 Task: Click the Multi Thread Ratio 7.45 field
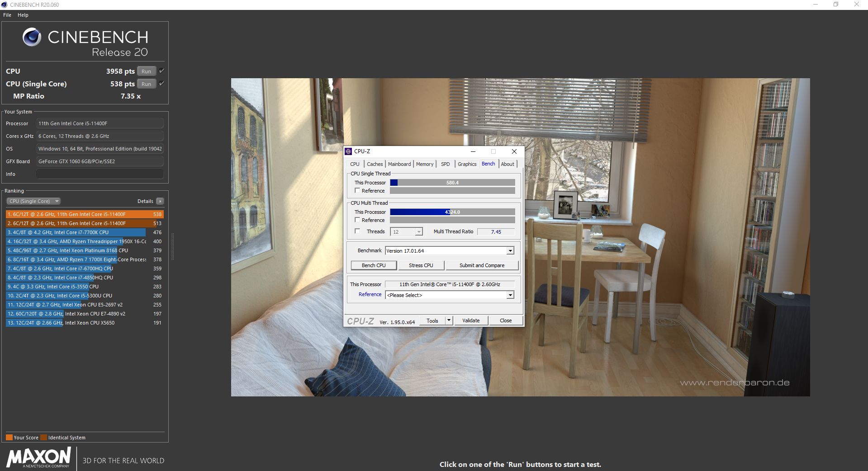(496, 232)
